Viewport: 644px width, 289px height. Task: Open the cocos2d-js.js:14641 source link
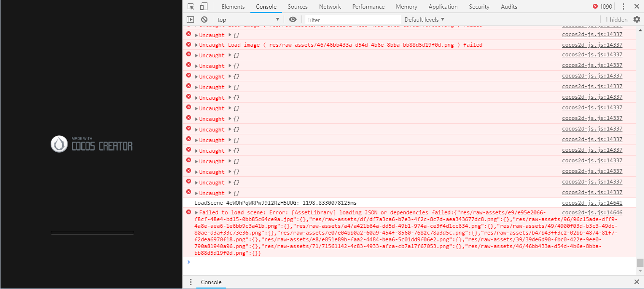coord(592,203)
